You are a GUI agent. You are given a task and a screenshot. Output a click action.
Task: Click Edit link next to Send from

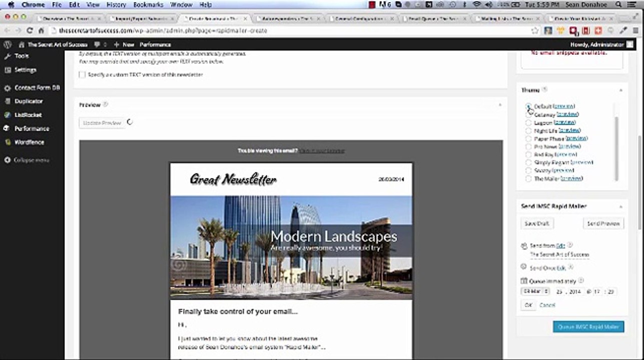point(560,245)
